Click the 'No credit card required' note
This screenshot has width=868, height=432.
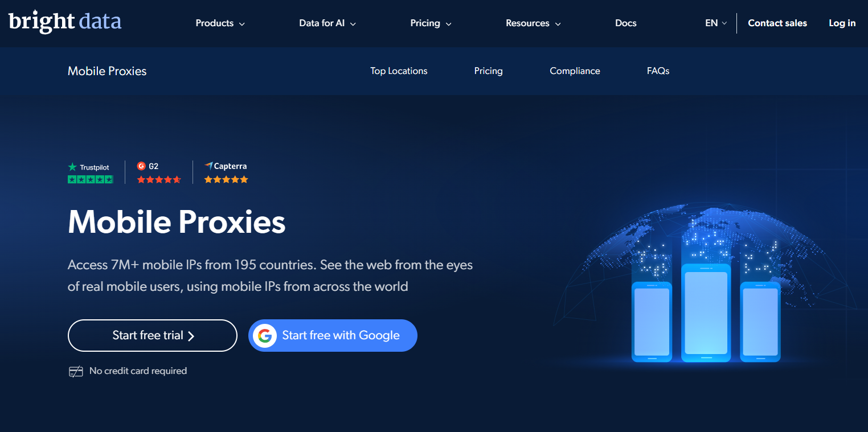(138, 371)
